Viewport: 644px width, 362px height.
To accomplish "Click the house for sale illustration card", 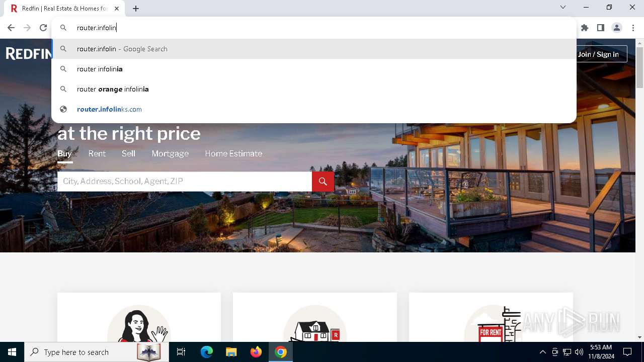I will pyautogui.click(x=315, y=317).
